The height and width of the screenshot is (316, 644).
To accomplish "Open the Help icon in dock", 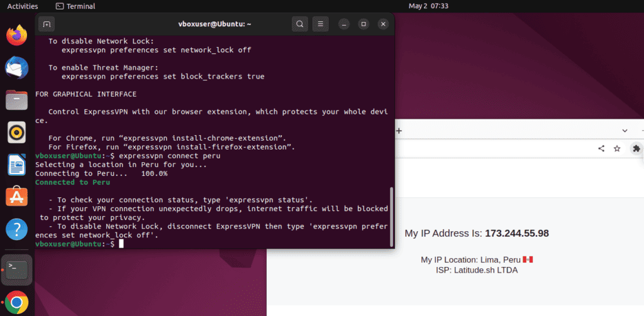I will pos(16,229).
